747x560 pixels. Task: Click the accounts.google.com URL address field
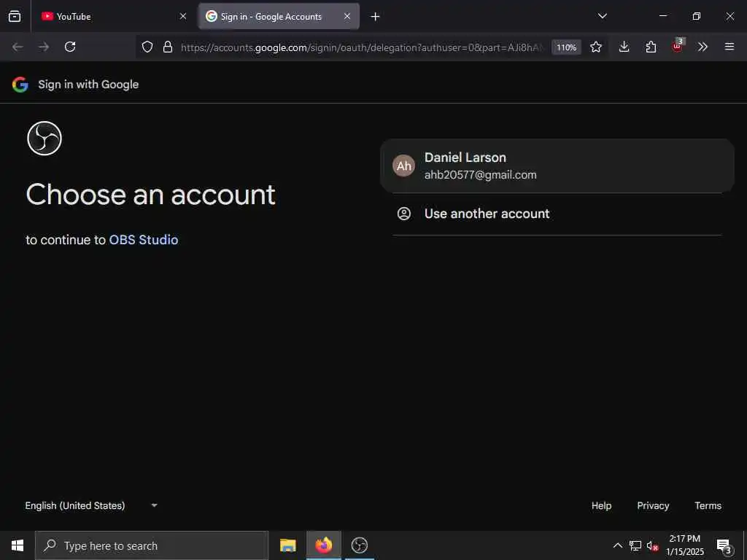point(362,47)
